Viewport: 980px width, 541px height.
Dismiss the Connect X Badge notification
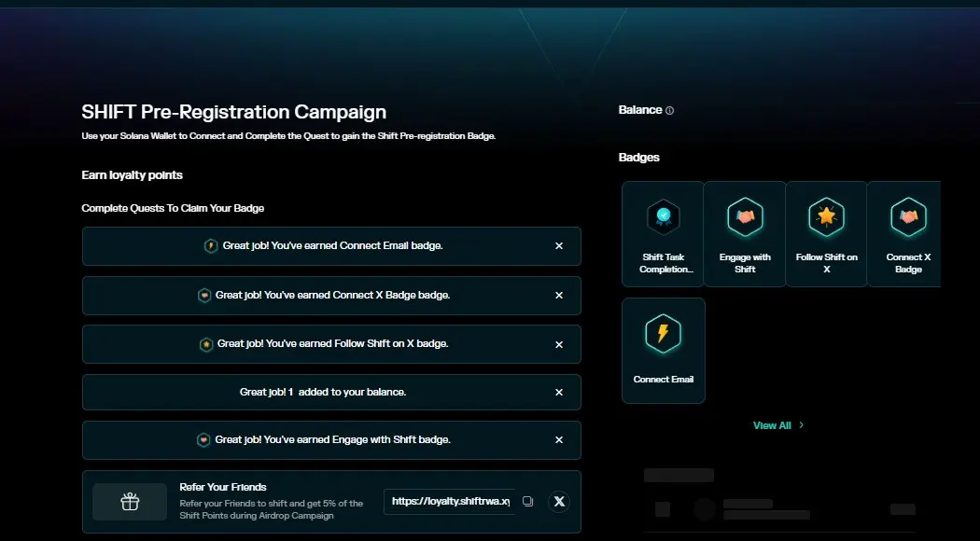559,295
